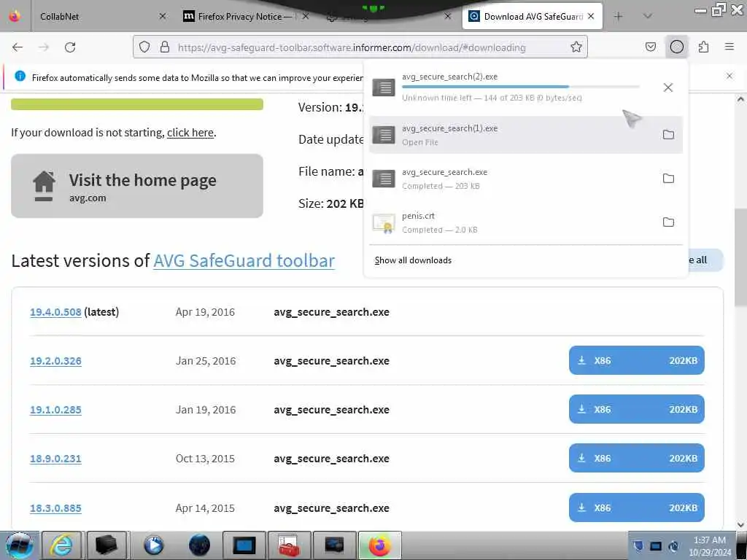Image resolution: width=747 pixels, height=560 pixels.
Task: Click the green download progress bar on the page
Action: click(x=136, y=104)
